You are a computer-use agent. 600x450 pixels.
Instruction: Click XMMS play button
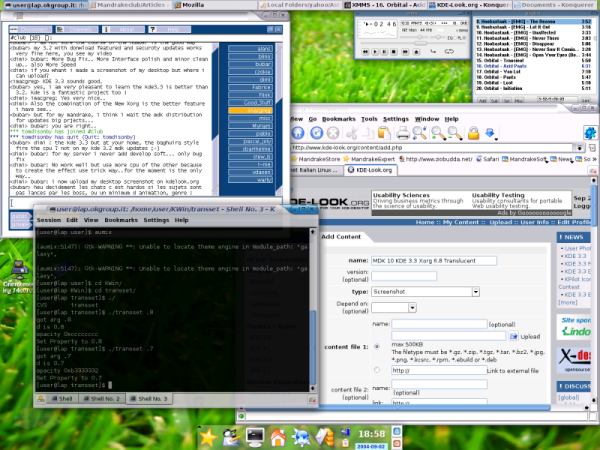375,52
